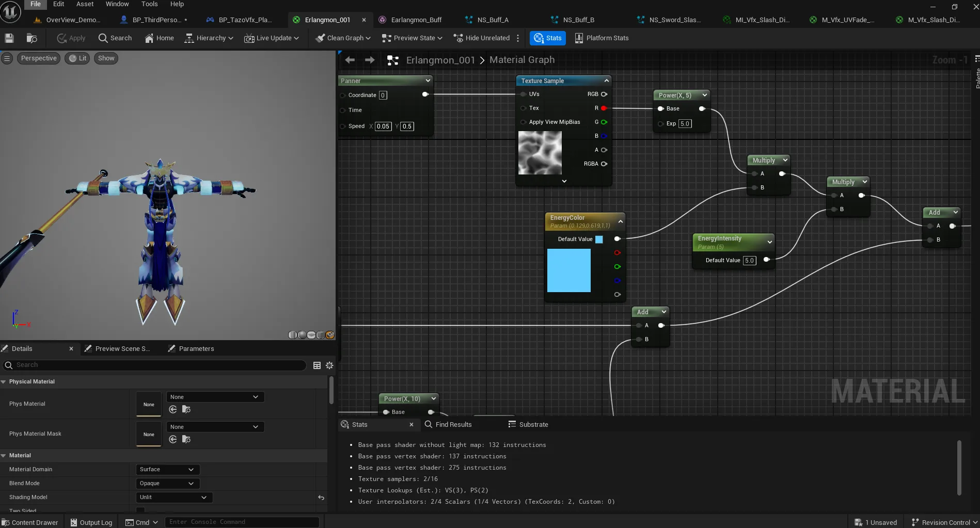Image resolution: width=980 pixels, height=528 pixels.
Task: Open the Shading Model dropdown
Action: pyautogui.click(x=174, y=498)
